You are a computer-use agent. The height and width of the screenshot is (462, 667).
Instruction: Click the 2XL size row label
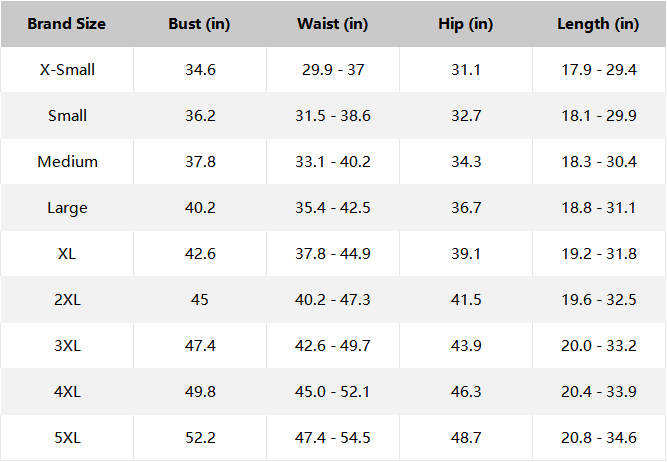pyautogui.click(x=67, y=300)
